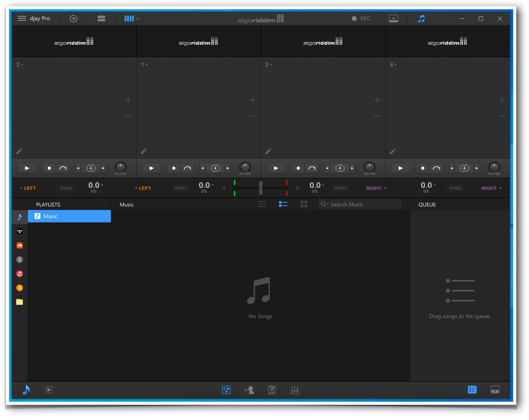Toggle the queue list panel bottom right
This screenshot has width=529, height=420.
472,390
